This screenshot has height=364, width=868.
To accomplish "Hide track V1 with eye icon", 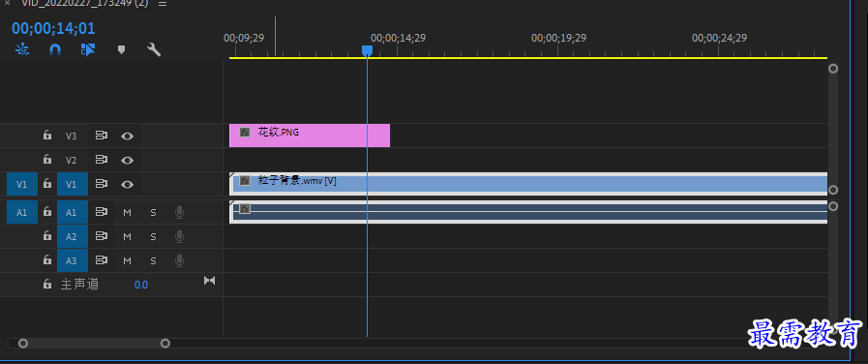I will [128, 185].
